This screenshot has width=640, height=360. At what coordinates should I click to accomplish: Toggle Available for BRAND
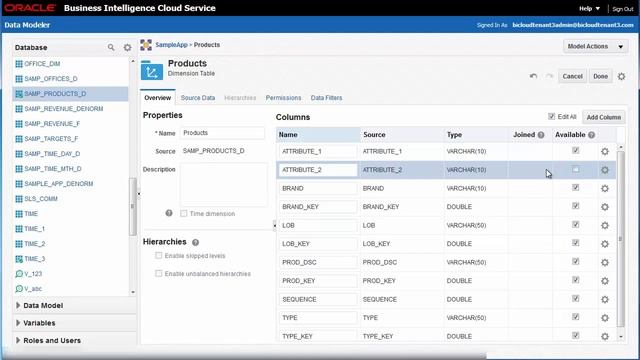[x=576, y=188]
